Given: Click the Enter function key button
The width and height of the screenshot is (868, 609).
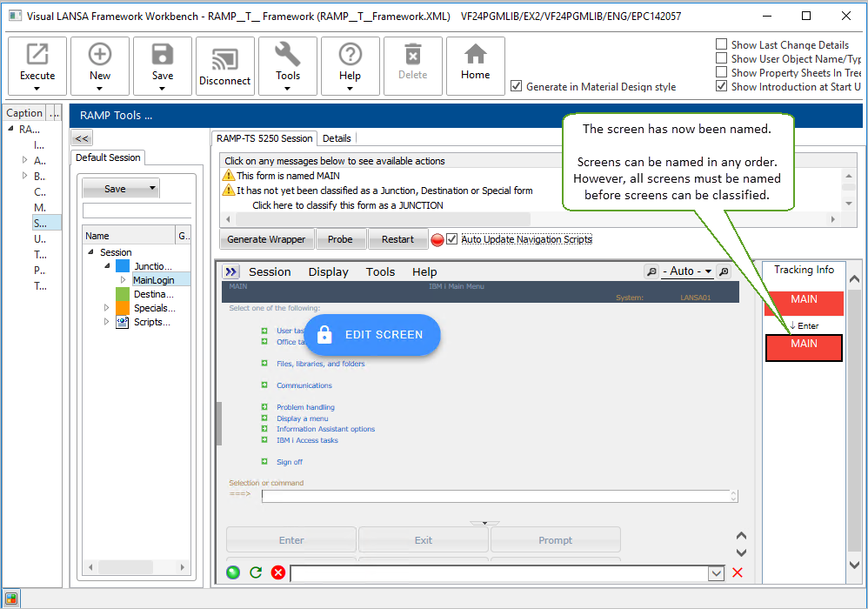Looking at the screenshot, I should click(291, 539).
